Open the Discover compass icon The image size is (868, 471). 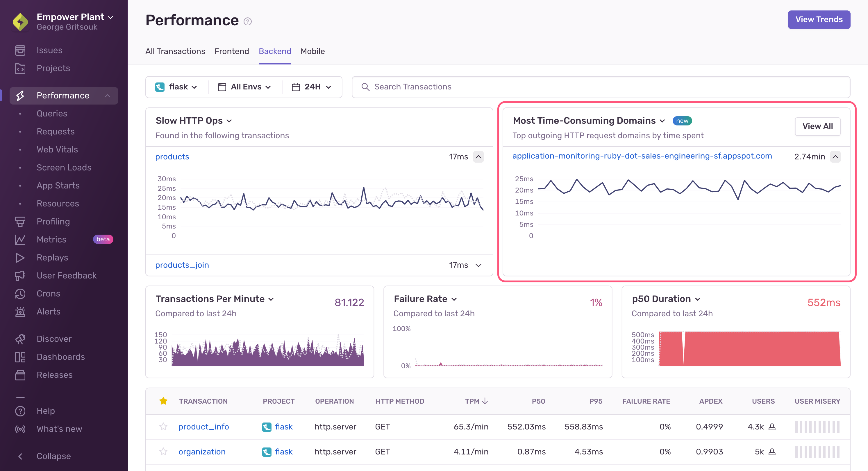(x=20, y=339)
